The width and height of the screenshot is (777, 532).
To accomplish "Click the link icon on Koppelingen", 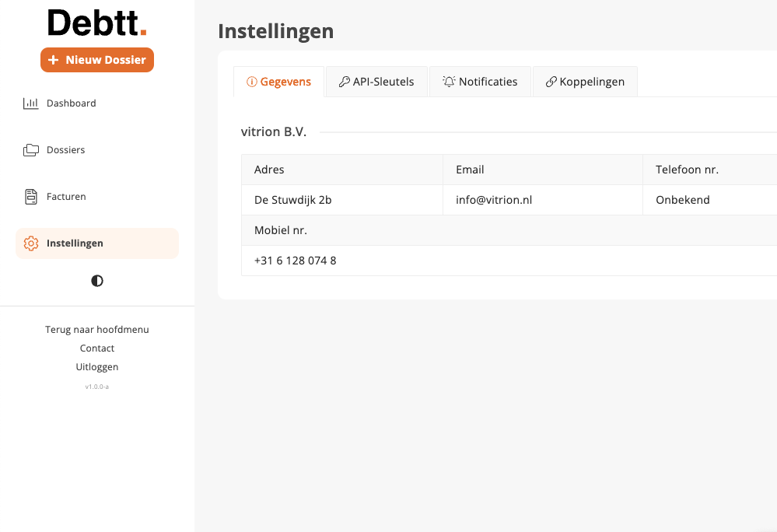I will 551,82.
